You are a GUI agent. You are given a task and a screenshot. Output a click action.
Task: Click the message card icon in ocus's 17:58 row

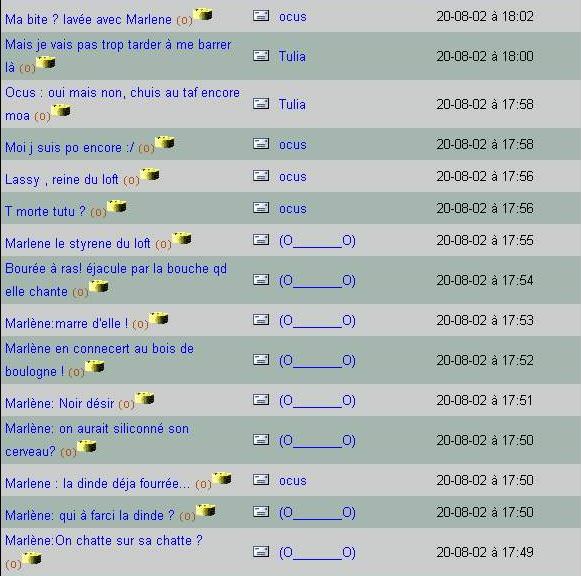[261, 143]
